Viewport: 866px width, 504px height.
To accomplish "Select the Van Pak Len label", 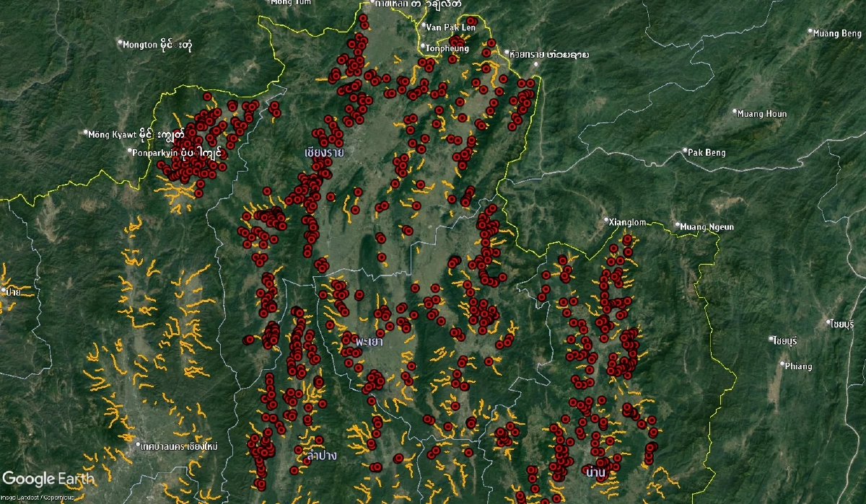I will click(x=451, y=27).
